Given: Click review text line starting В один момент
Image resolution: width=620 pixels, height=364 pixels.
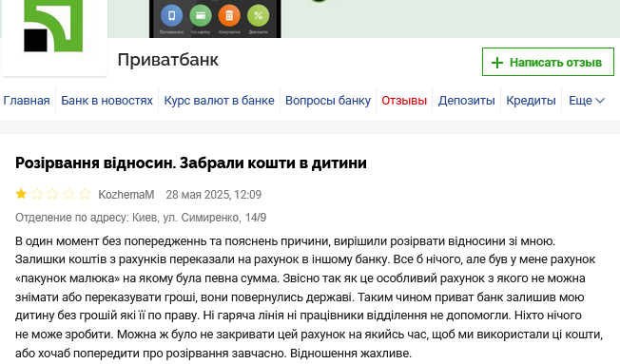Looking at the screenshot, I should (285, 241).
